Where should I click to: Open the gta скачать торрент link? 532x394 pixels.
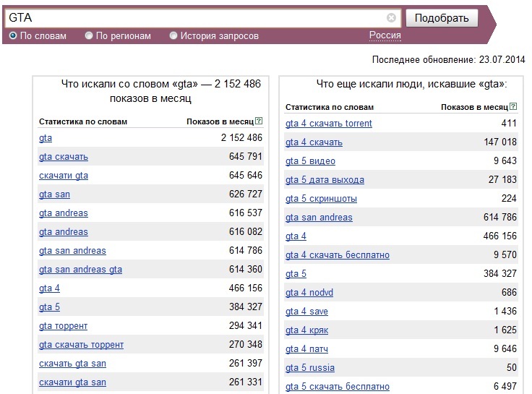(x=81, y=345)
